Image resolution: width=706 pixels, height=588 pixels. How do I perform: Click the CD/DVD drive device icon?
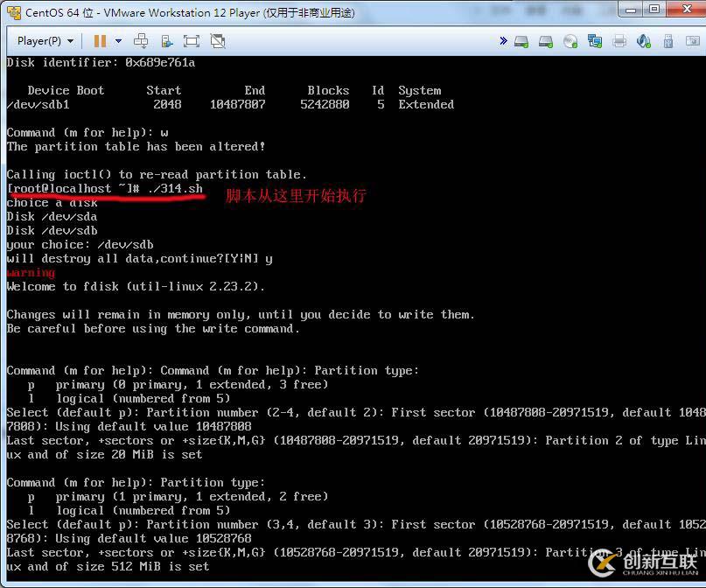tap(570, 42)
